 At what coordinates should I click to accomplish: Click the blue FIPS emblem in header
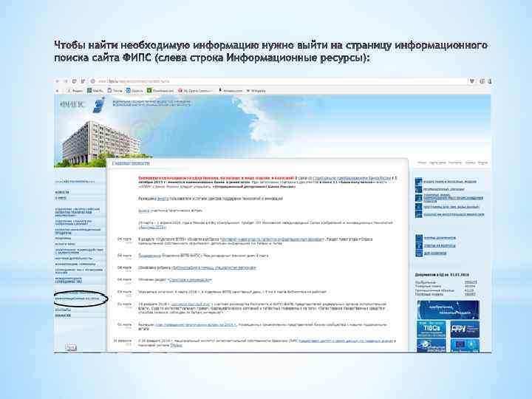coord(99,104)
